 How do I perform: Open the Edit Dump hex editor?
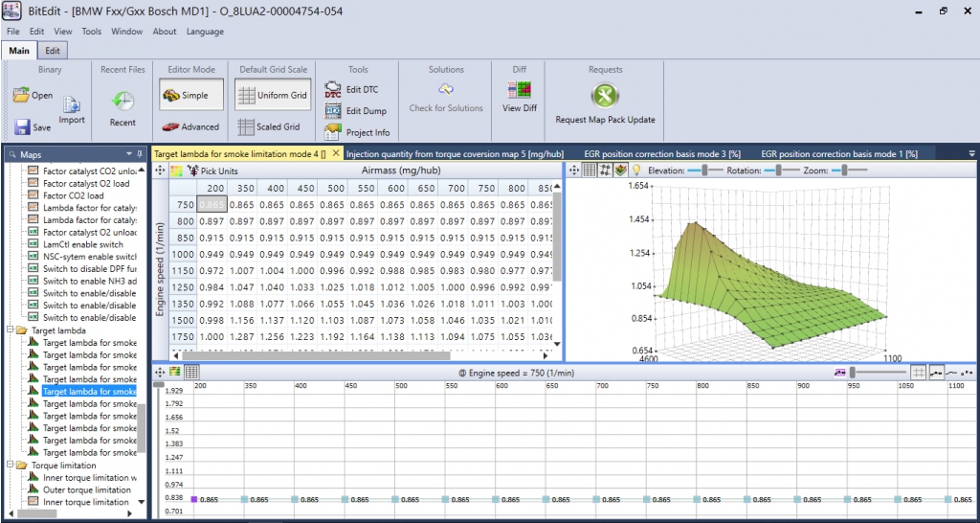pyautogui.click(x=356, y=111)
